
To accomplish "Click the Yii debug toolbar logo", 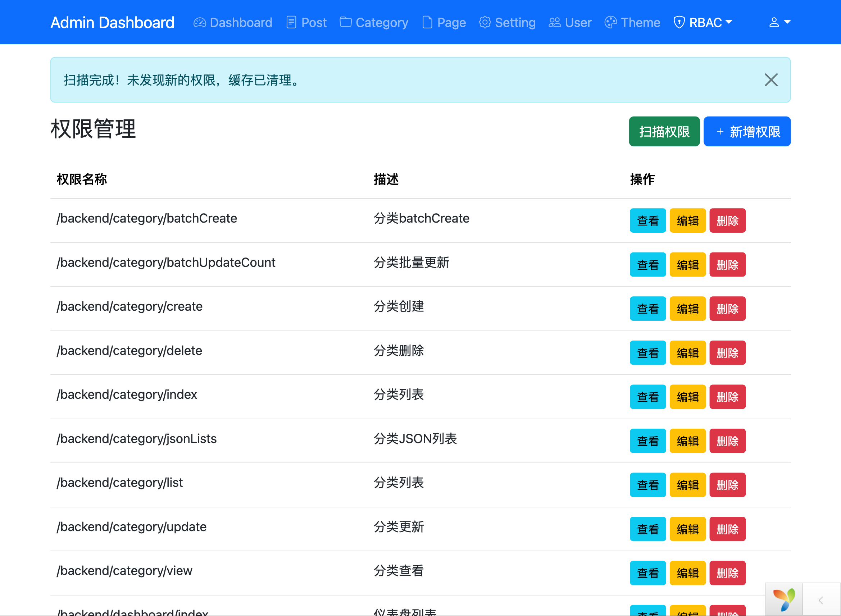I will pos(783,599).
